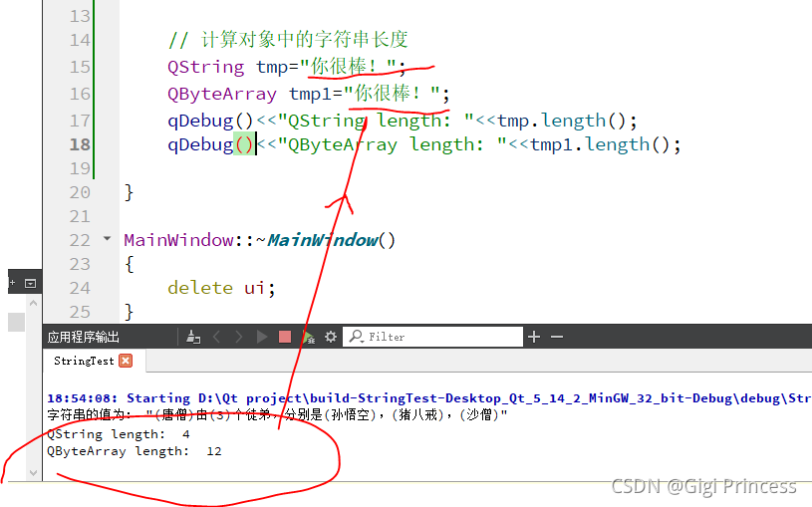Click the green comment on line 14
The height and width of the screenshot is (507, 812).
[x=289, y=40]
